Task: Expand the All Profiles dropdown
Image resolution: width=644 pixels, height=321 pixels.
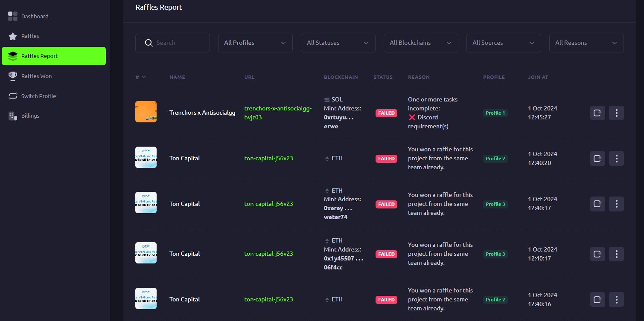Action: pyautogui.click(x=255, y=43)
